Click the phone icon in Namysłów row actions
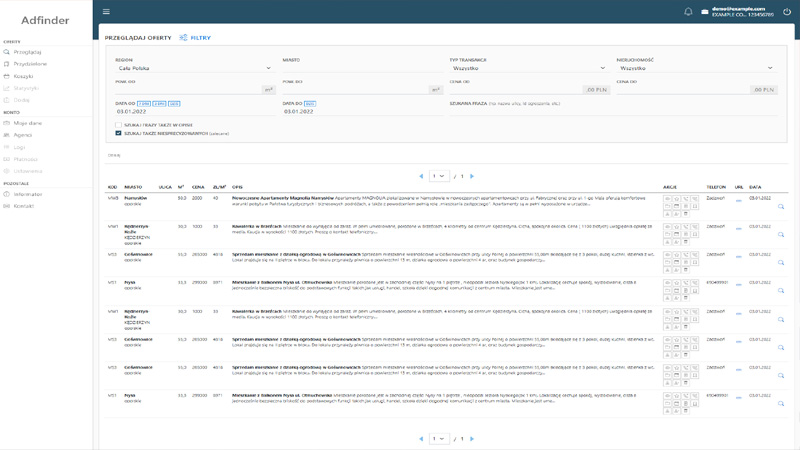 pos(686,198)
